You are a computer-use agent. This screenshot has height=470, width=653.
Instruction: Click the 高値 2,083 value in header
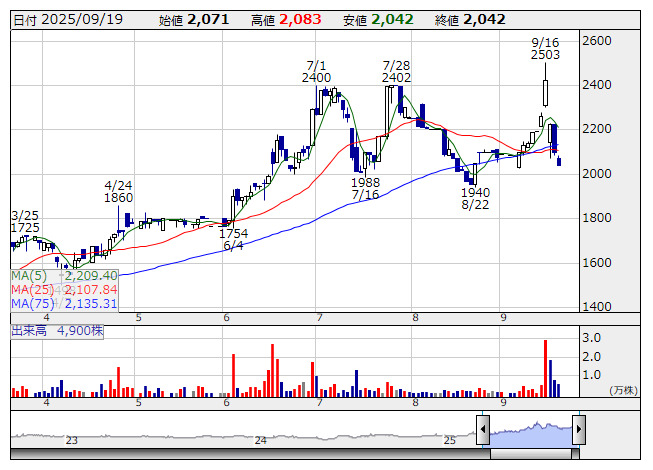(300, 19)
